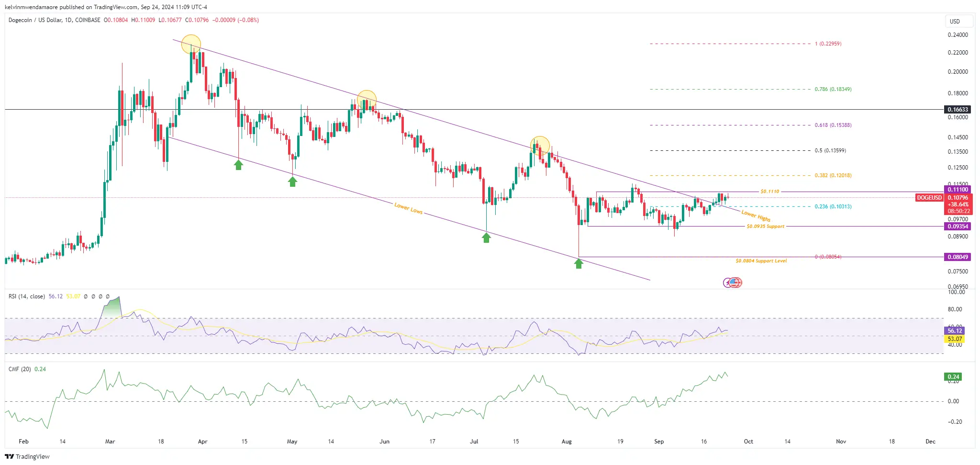Click the low value L0.10677
980x465 pixels.
tap(170, 20)
